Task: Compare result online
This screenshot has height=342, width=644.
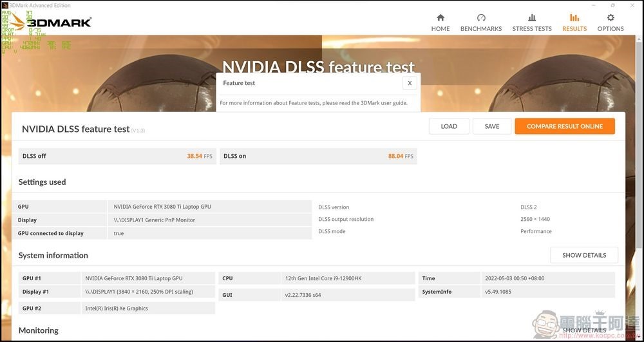Action: click(565, 126)
